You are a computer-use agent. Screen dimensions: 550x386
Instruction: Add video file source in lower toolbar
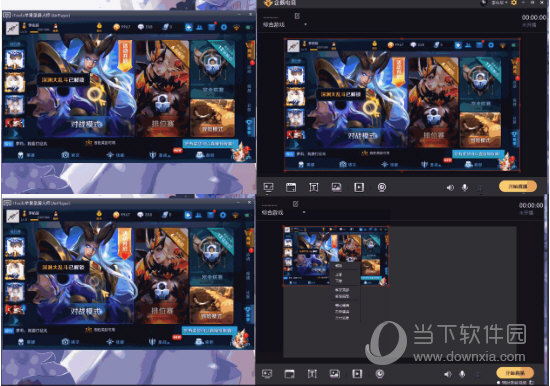357,374
